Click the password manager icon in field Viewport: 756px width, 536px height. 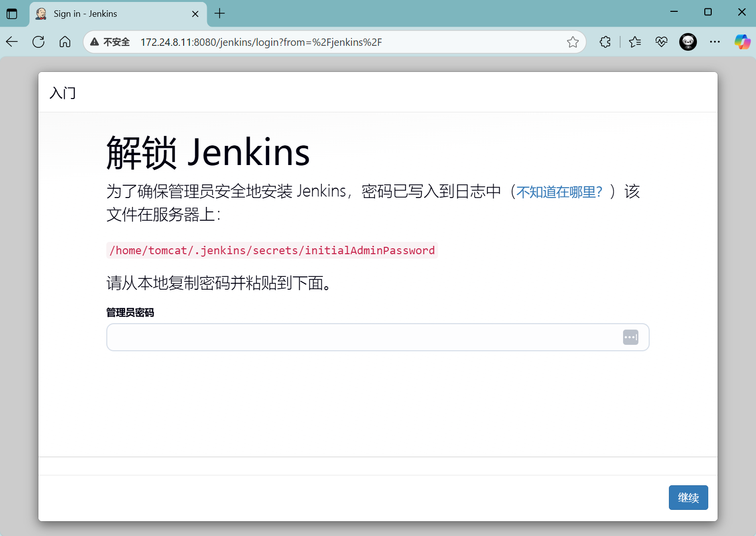(630, 337)
